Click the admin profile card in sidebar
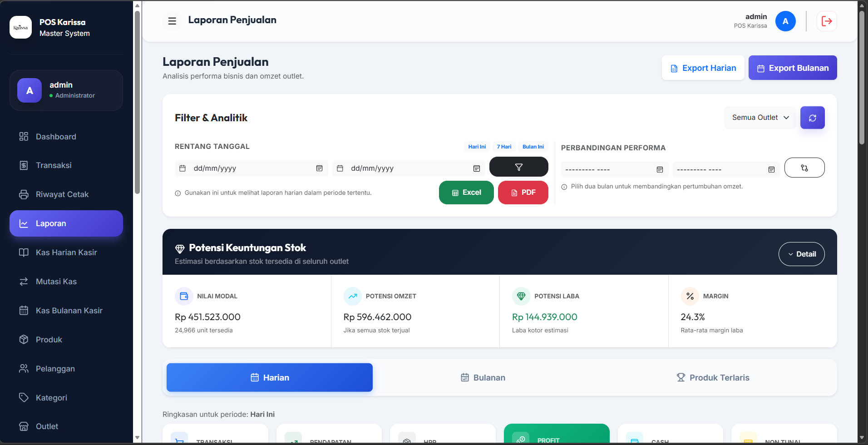The height and width of the screenshot is (445, 868). (66, 90)
